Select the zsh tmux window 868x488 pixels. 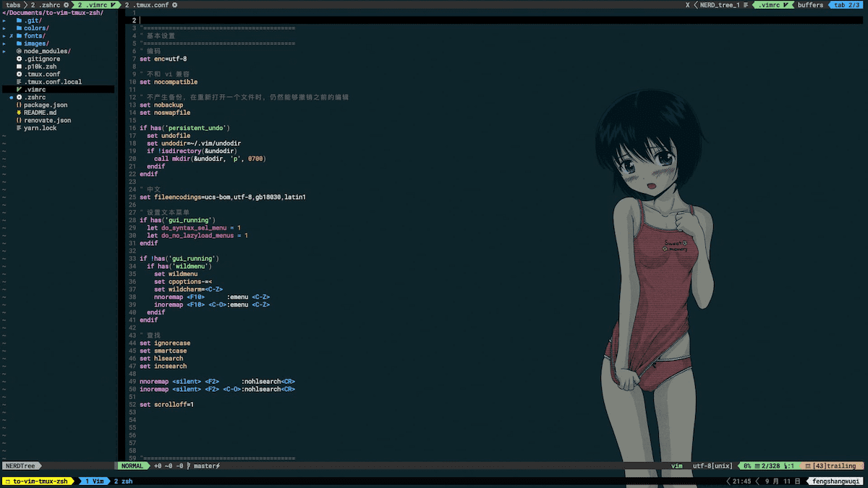(x=123, y=481)
